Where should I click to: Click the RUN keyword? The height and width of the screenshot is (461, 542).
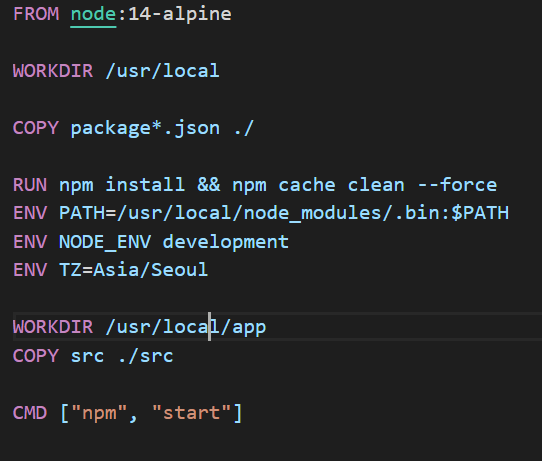tap(30, 185)
